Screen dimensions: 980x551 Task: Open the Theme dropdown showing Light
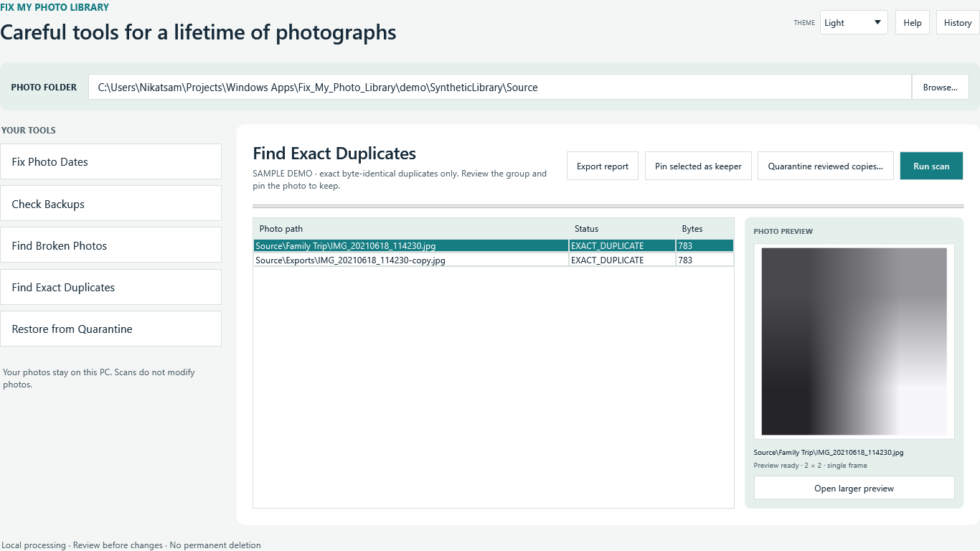coord(854,22)
